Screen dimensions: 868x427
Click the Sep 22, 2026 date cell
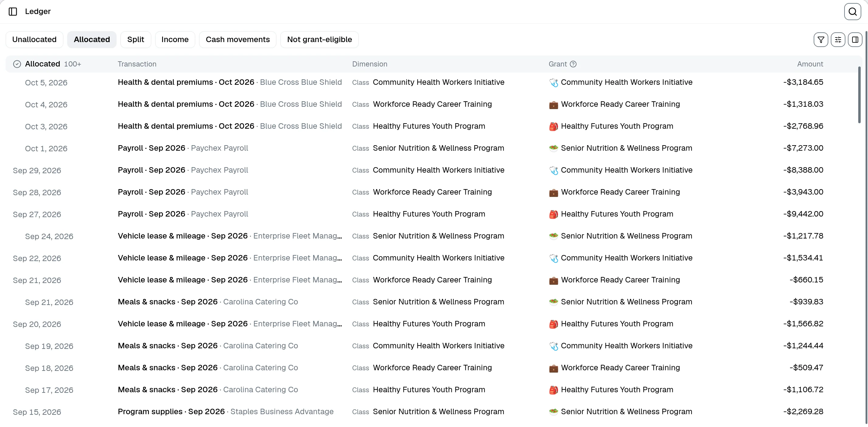[37, 258]
